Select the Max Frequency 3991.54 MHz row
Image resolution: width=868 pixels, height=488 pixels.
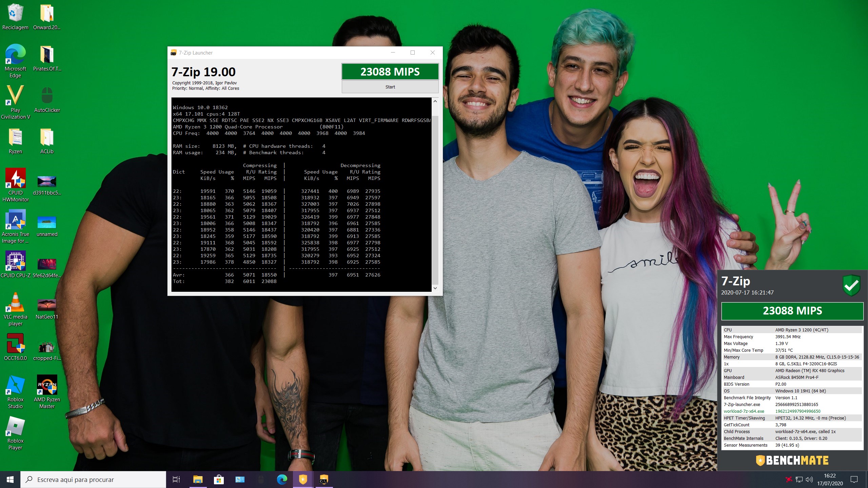[792, 337]
